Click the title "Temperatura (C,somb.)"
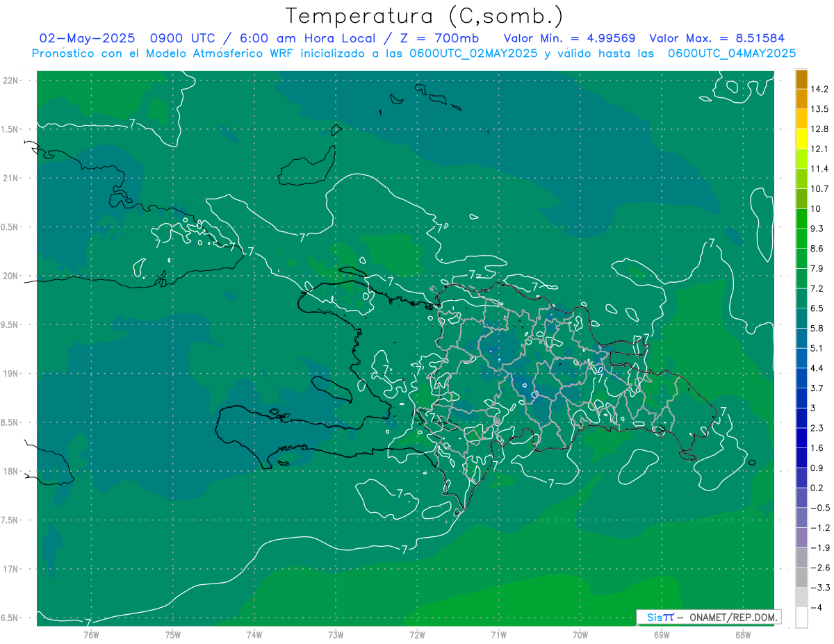Image resolution: width=834 pixels, height=644 pixels. [425, 17]
